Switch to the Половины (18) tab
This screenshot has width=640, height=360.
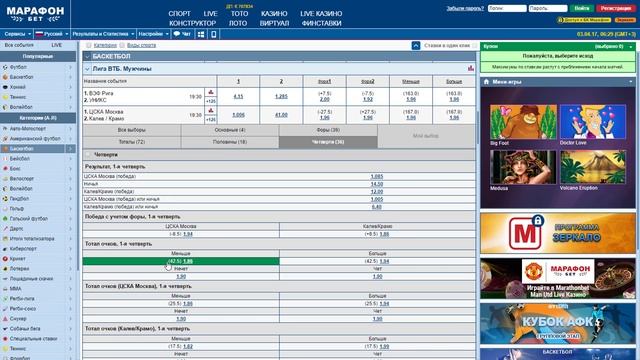point(230,142)
